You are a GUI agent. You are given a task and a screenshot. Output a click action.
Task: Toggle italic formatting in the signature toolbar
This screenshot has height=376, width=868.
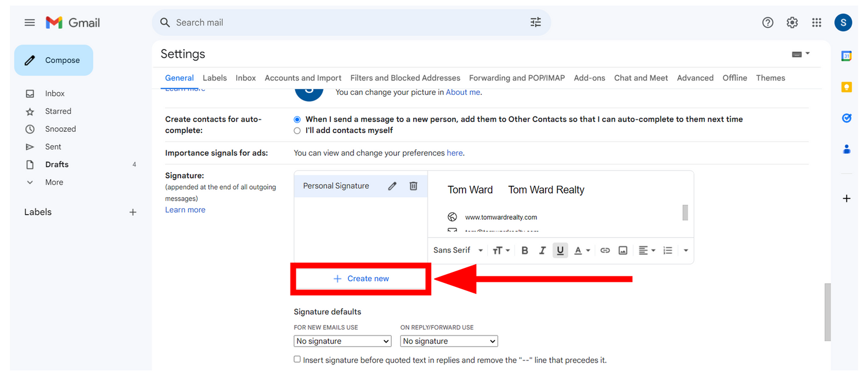[542, 250]
